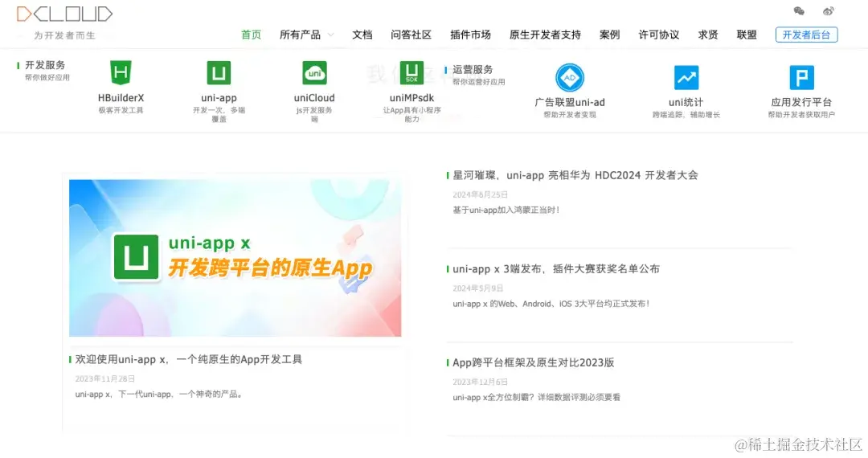Click the 应用发行平台 label text
The height and width of the screenshot is (458, 868).
[x=801, y=102]
